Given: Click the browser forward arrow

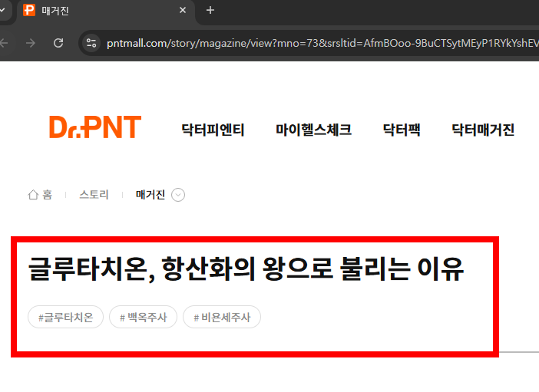Looking at the screenshot, I should [31, 43].
